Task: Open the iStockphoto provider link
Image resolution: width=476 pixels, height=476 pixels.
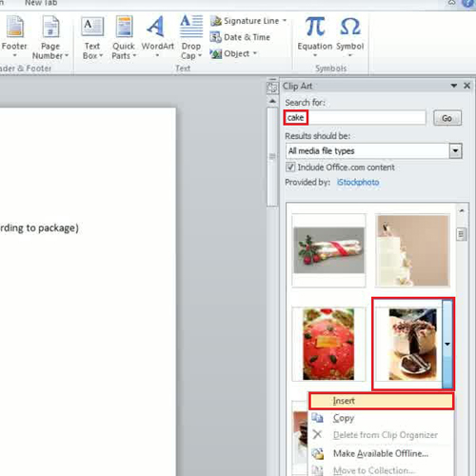Action: click(x=358, y=182)
